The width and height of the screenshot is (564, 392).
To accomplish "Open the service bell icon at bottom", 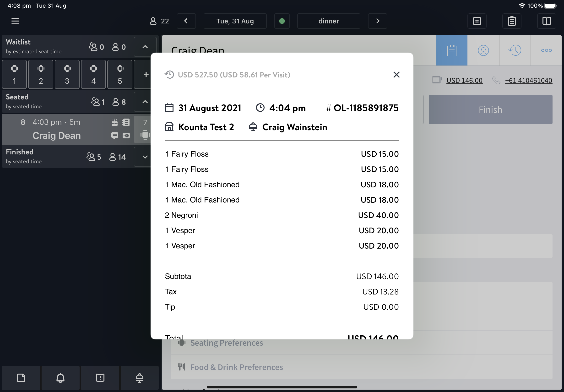I will tap(140, 378).
